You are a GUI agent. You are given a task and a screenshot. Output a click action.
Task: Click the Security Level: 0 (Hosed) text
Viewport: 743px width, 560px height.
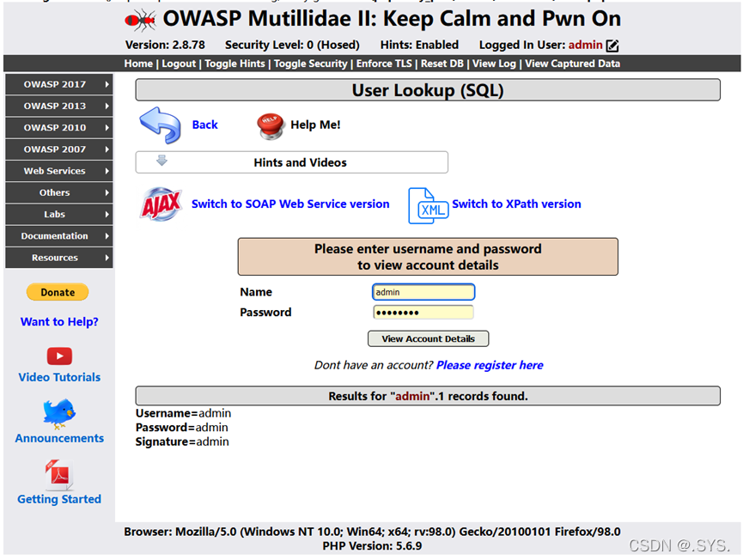click(292, 45)
